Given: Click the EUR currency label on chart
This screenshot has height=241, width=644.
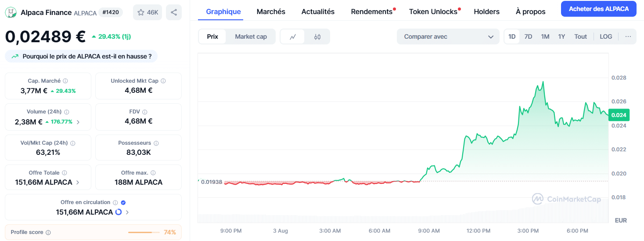Looking at the screenshot, I should tap(621, 220).
